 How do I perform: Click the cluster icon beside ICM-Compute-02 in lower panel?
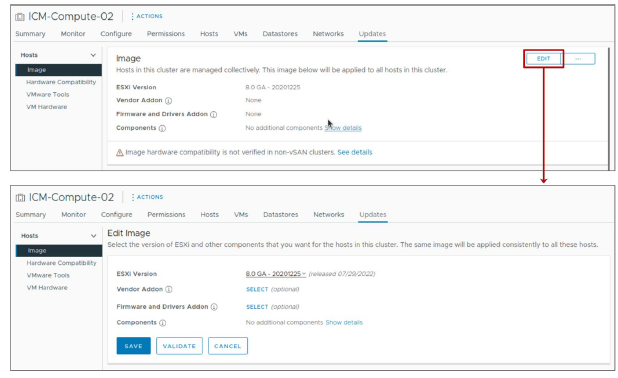point(20,197)
